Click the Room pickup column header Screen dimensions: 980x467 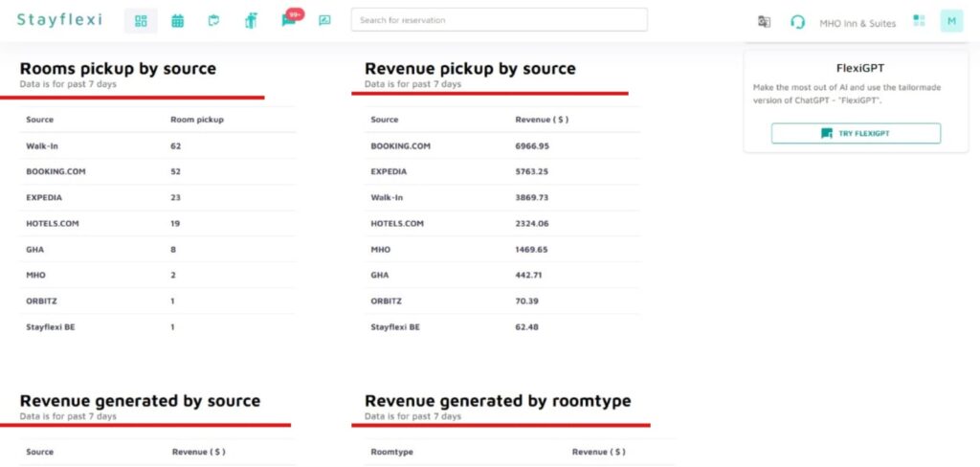point(197,120)
